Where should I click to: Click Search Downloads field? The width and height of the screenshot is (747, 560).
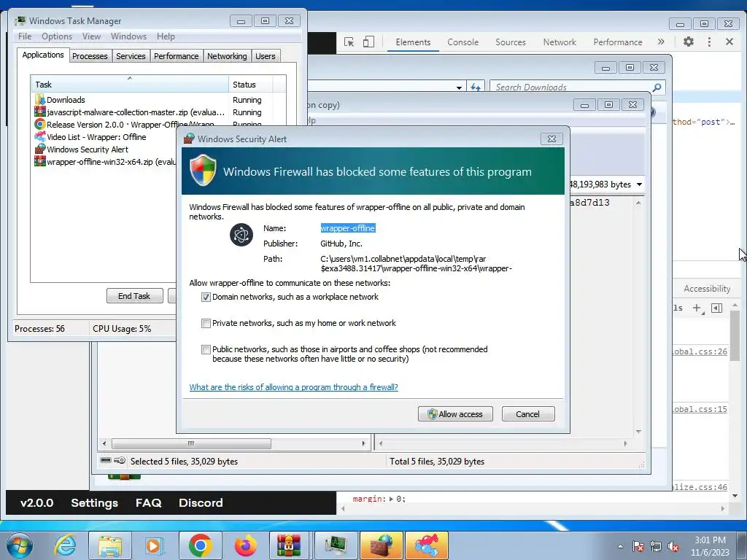570,87
